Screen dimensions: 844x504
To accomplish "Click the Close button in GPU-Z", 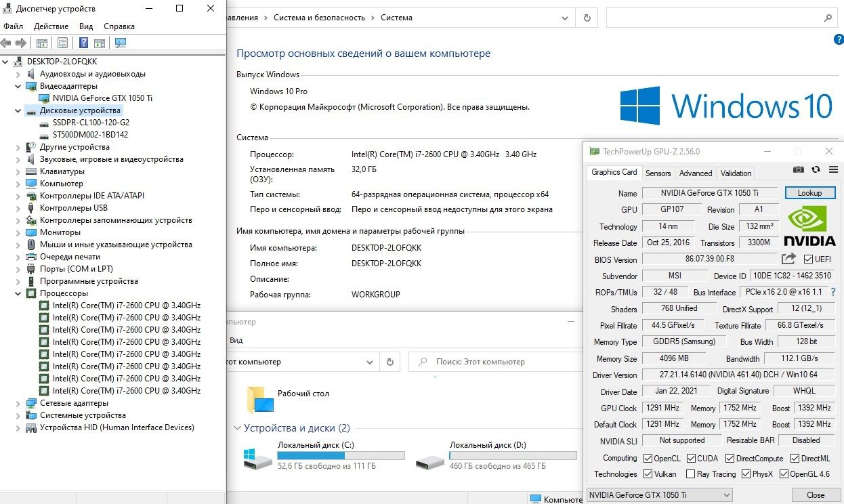I will tap(816, 495).
